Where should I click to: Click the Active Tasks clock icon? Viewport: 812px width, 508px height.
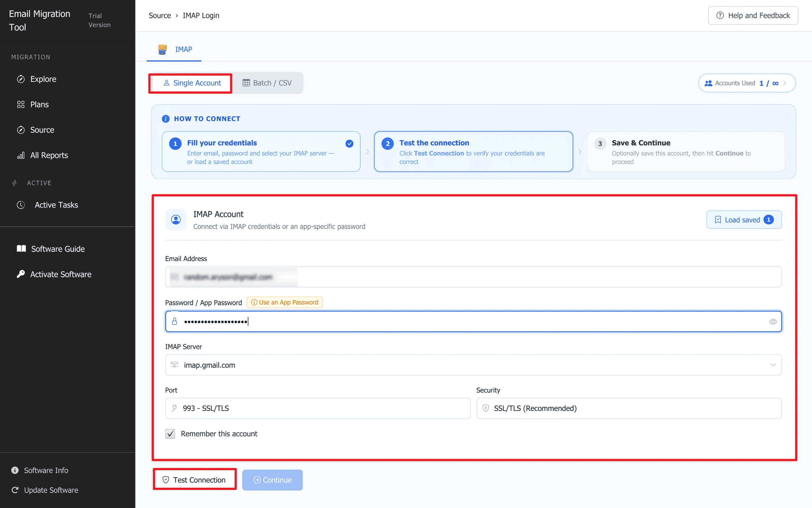click(21, 205)
